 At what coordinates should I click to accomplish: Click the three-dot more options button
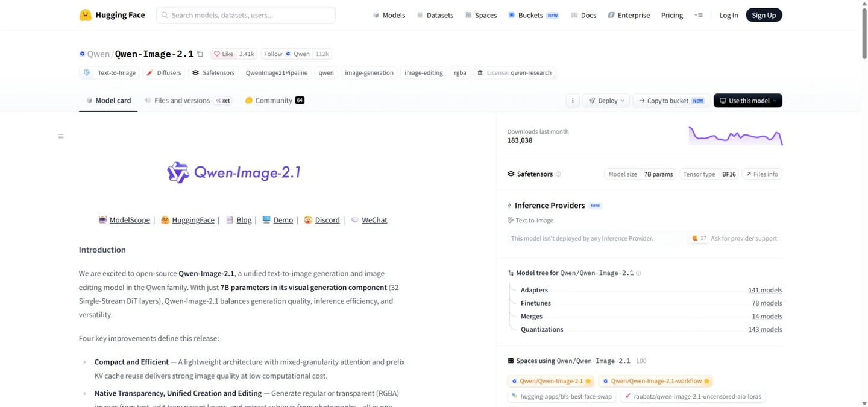pos(573,101)
